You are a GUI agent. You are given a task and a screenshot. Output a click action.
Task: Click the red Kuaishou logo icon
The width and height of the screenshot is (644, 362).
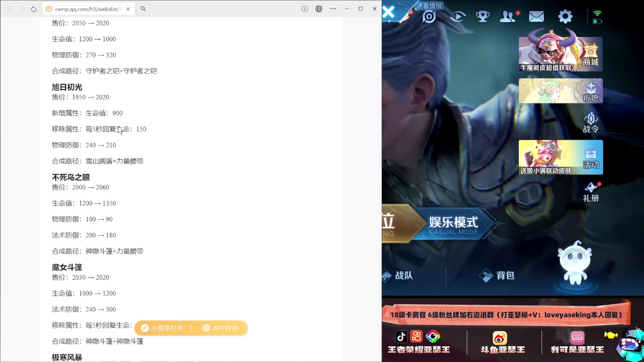tap(417, 336)
